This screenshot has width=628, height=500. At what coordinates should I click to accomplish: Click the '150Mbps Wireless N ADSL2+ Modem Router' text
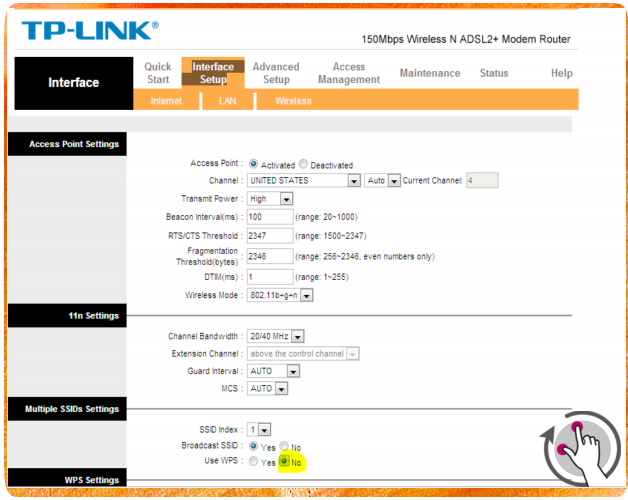point(466,39)
